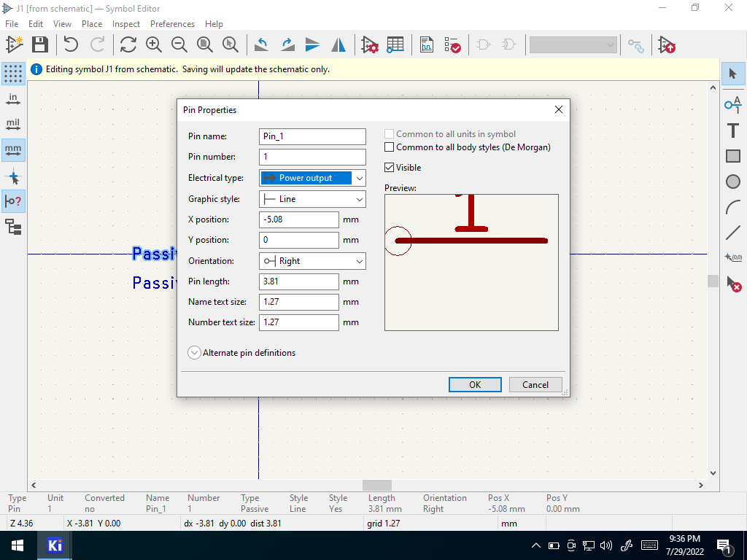Open the Graphic style dropdown
The height and width of the screenshot is (560, 747).
pos(312,199)
